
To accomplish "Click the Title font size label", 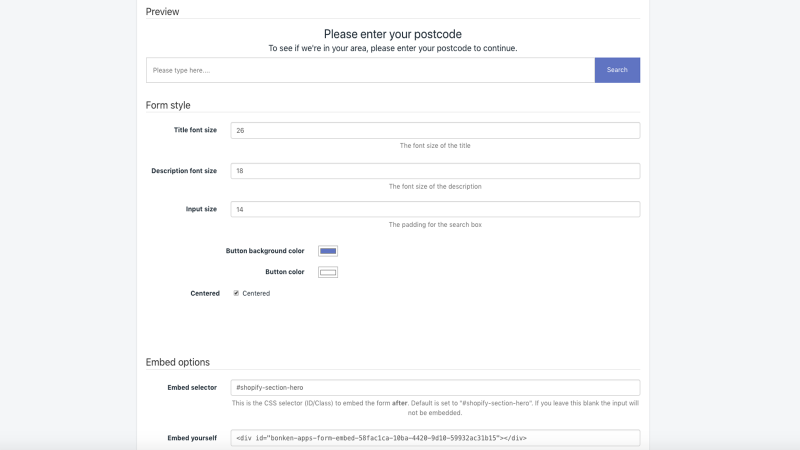I will click(195, 130).
